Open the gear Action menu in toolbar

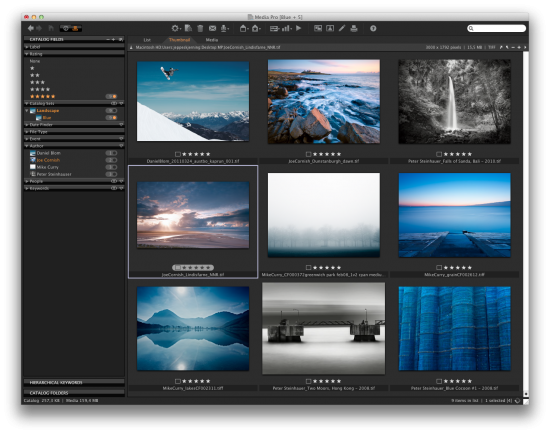pos(175,28)
